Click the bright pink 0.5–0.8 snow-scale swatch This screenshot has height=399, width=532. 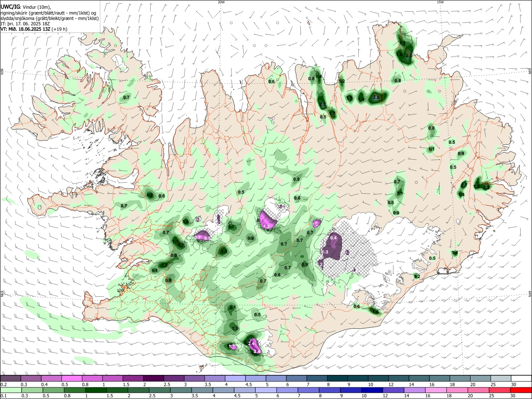tap(71, 378)
